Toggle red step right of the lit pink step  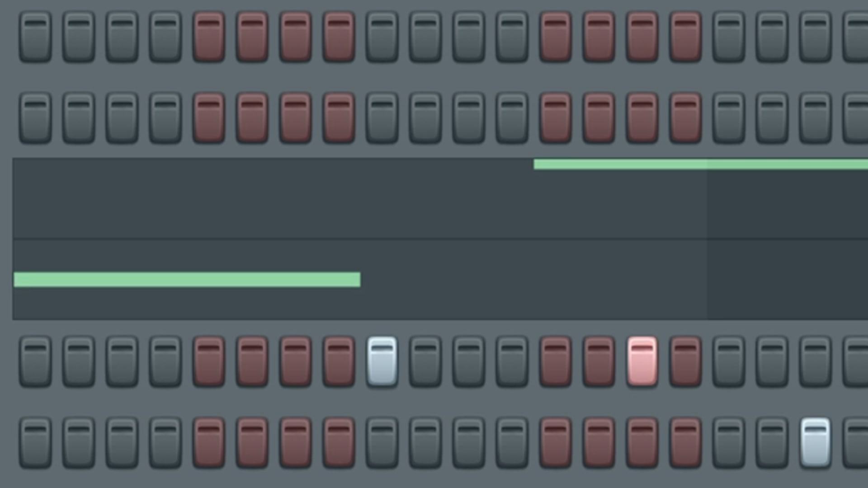(685, 361)
